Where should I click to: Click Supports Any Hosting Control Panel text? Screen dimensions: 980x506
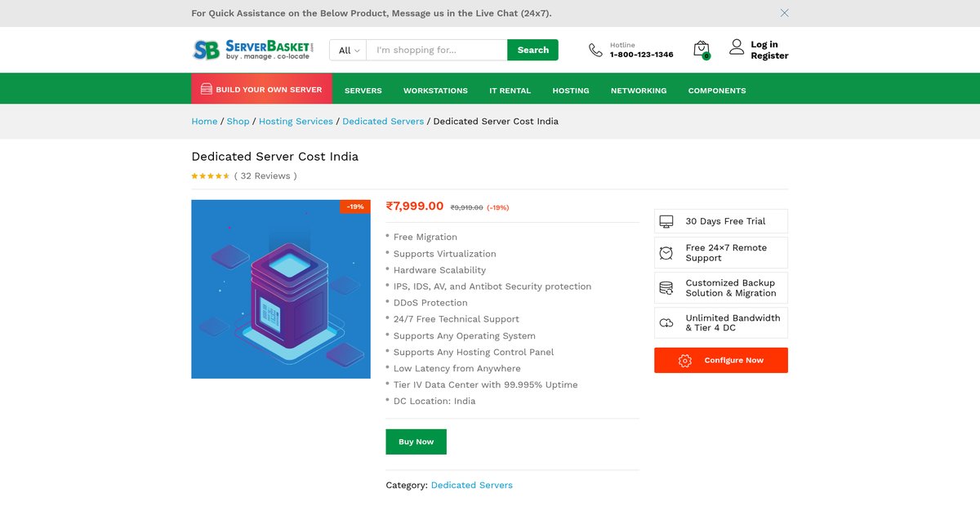[x=474, y=353]
